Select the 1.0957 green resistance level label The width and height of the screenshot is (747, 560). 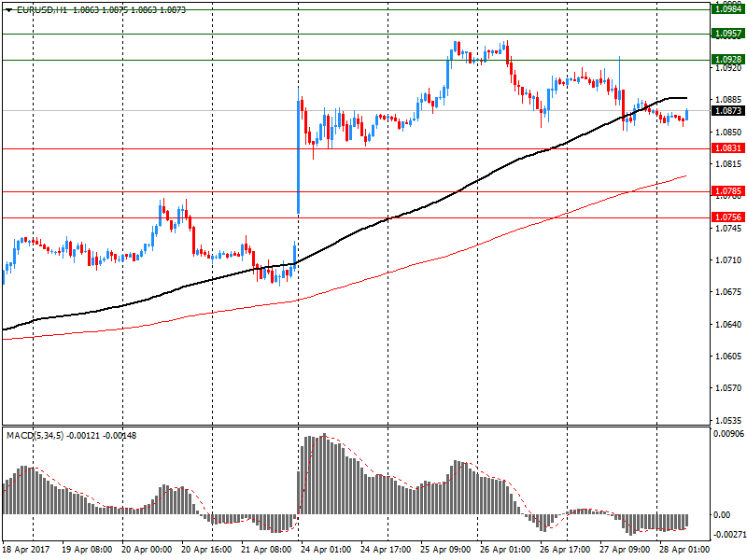coord(727,34)
